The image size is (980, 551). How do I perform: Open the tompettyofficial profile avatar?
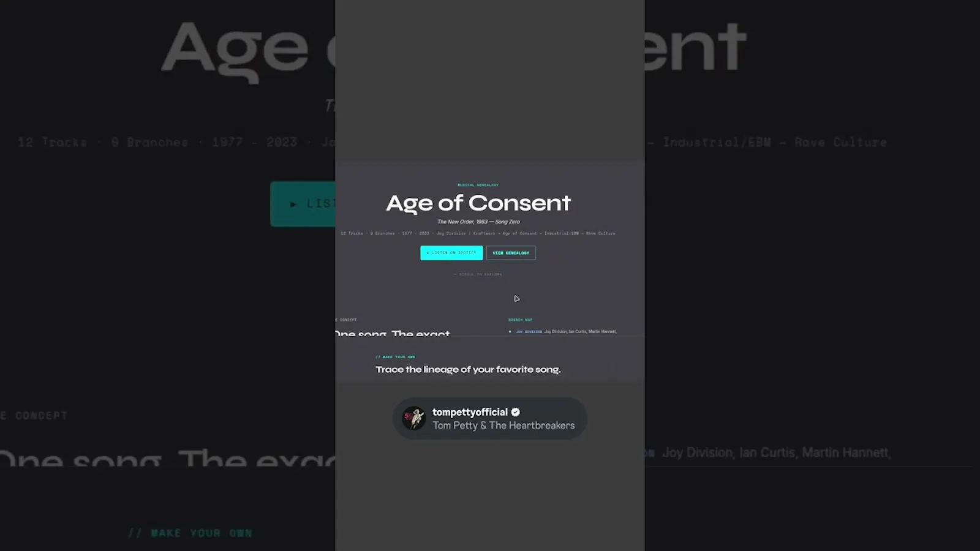413,419
